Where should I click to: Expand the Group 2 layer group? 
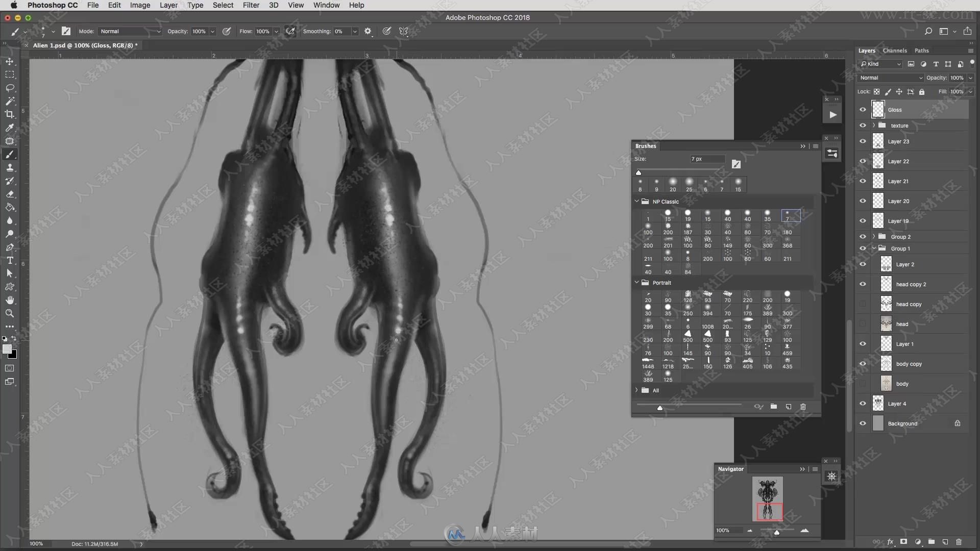874,237
